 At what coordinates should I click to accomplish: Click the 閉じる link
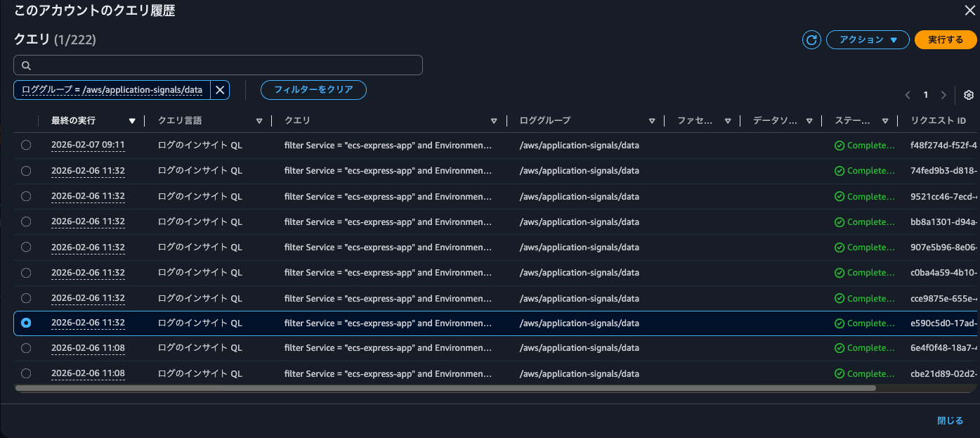[x=950, y=420]
